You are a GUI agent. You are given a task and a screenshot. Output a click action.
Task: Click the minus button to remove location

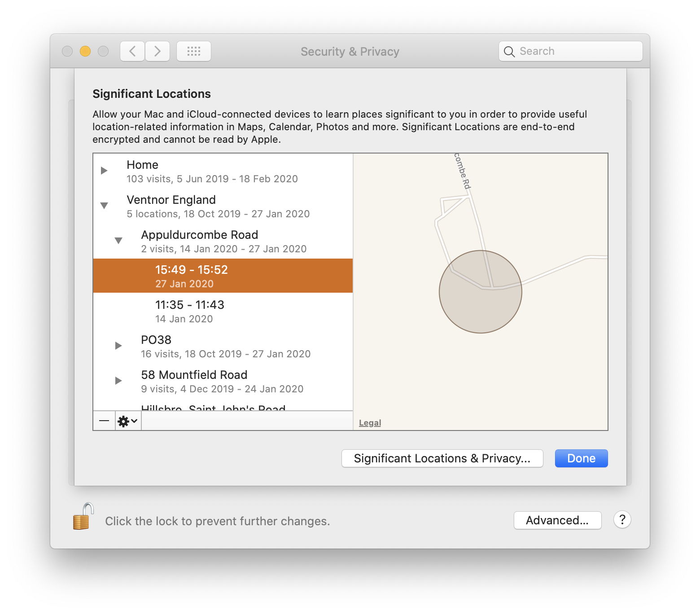[x=104, y=421]
